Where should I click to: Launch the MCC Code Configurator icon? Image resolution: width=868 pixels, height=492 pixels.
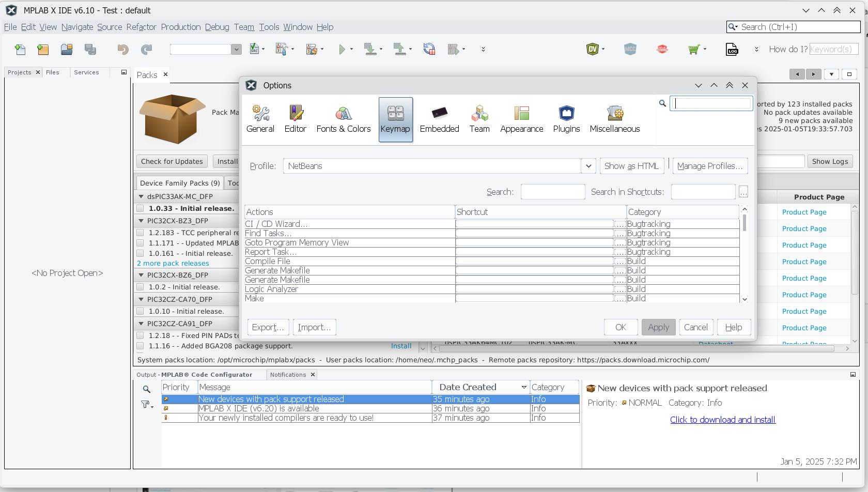point(630,49)
